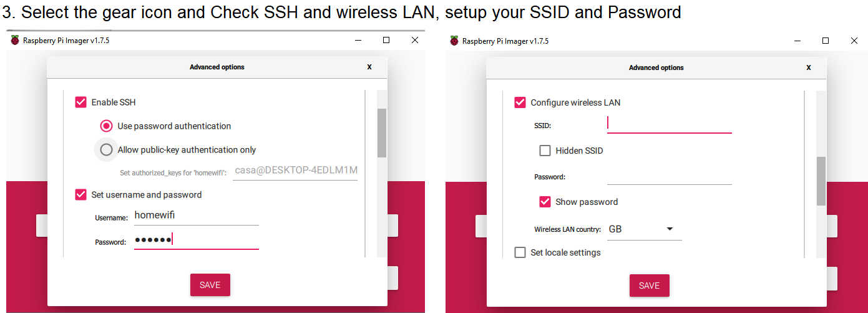The height and width of the screenshot is (313, 868).
Task: Select Use password authentication option
Action: (x=107, y=126)
